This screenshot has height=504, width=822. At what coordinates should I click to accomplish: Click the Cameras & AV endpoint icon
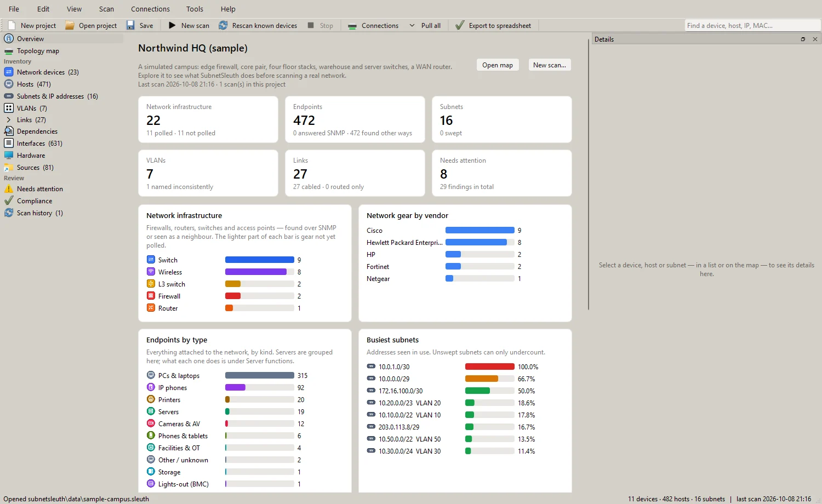click(x=151, y=423)
